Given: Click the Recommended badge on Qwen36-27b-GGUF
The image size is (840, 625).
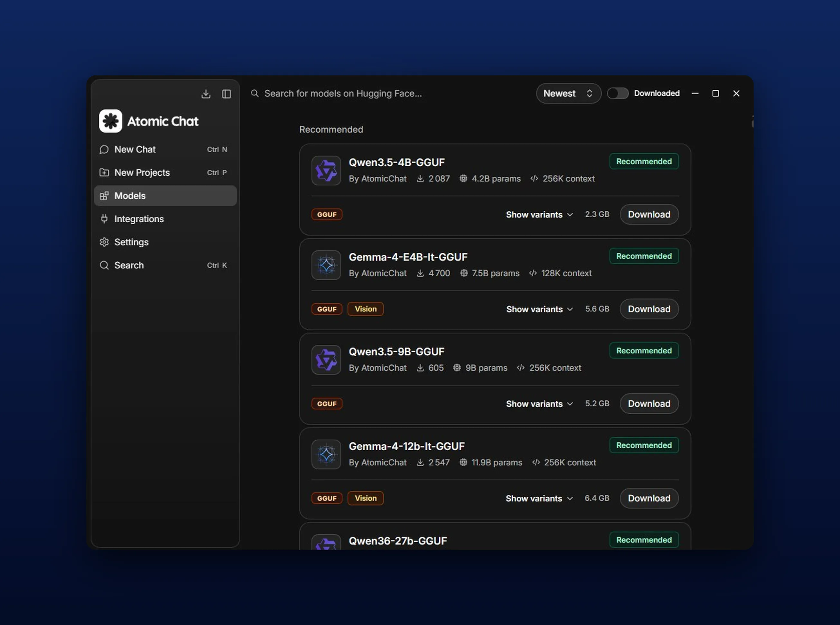Looking at the screenshot, I should (644, 540).
